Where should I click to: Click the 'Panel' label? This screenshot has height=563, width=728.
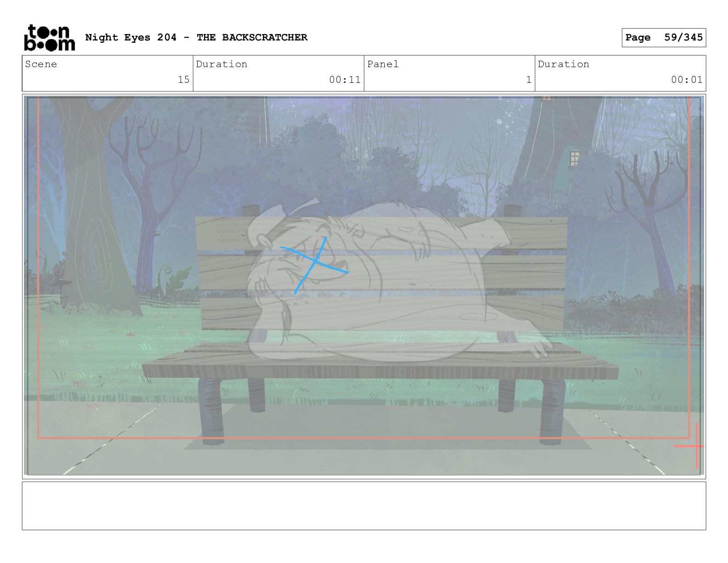(x=383, y=64)
